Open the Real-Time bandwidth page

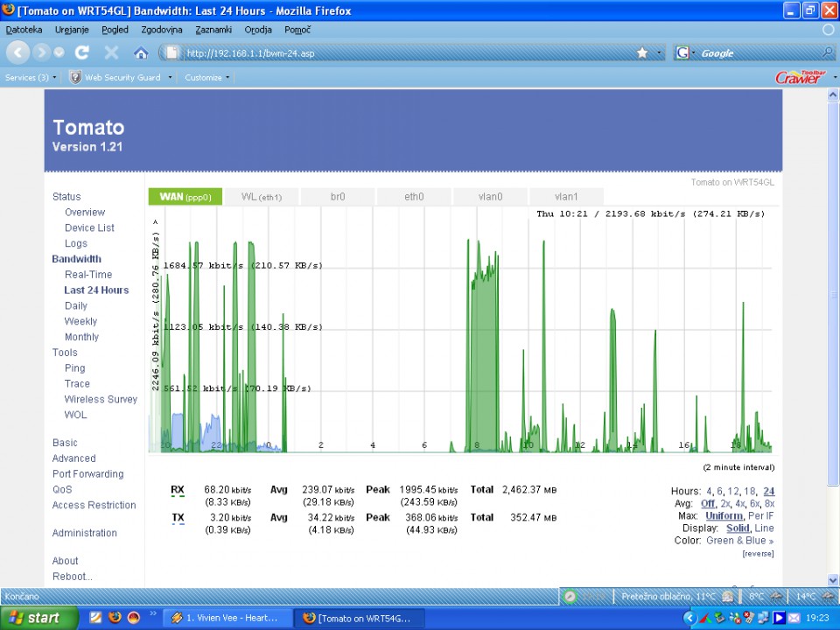tap(88, 274)
